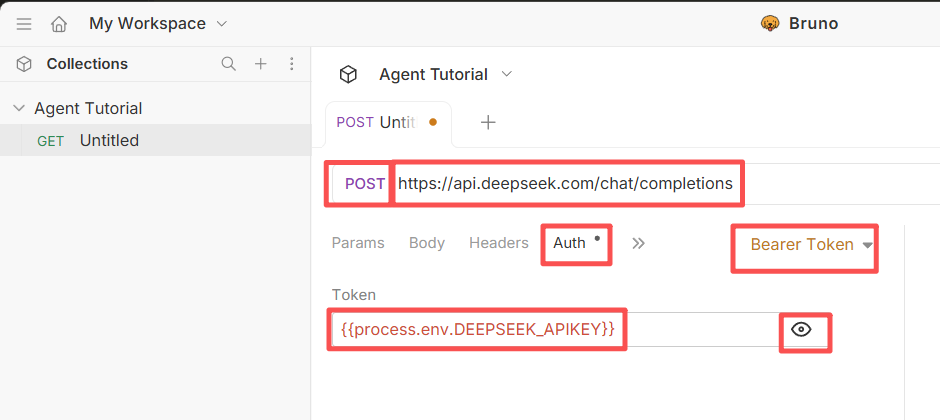
Task: Show more tabs with double chevron
Action: click(x=638, y=243)
